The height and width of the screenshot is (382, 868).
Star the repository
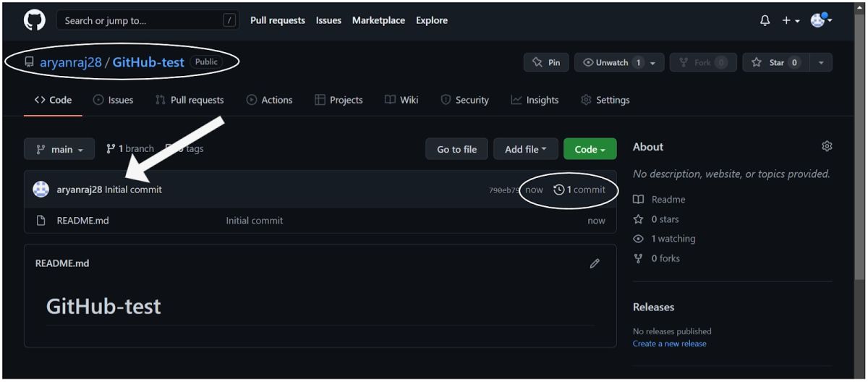coord(775,62)
